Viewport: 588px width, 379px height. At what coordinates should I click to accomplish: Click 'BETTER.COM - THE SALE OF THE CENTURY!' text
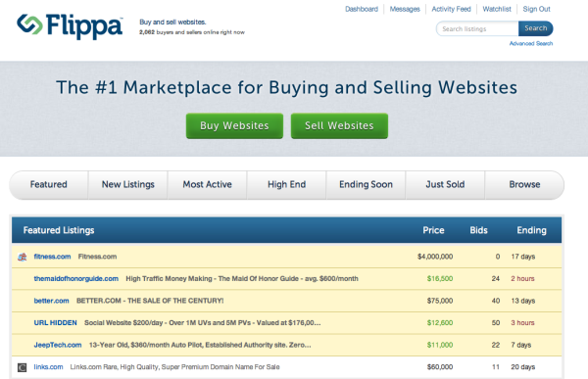tap(150, 301)
